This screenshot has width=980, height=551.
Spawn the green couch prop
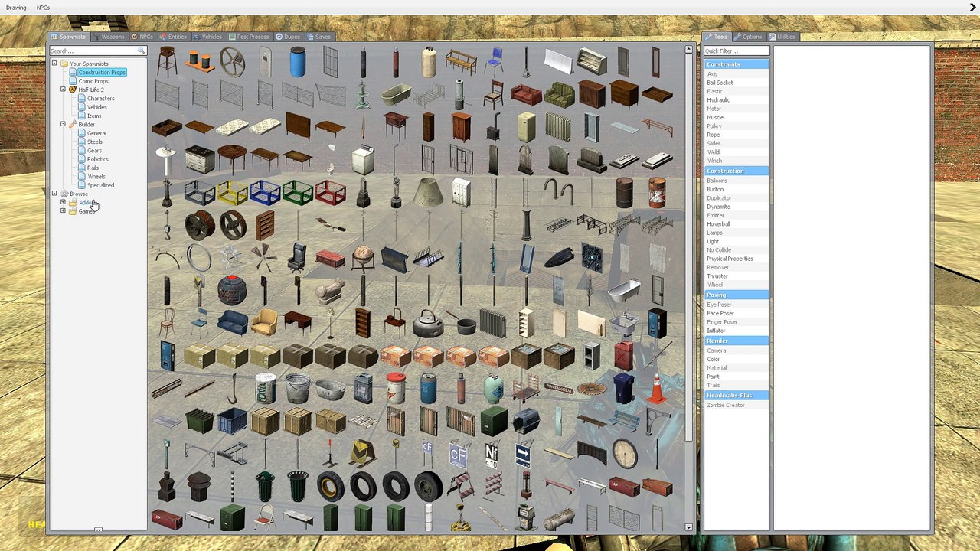[559, 95]
